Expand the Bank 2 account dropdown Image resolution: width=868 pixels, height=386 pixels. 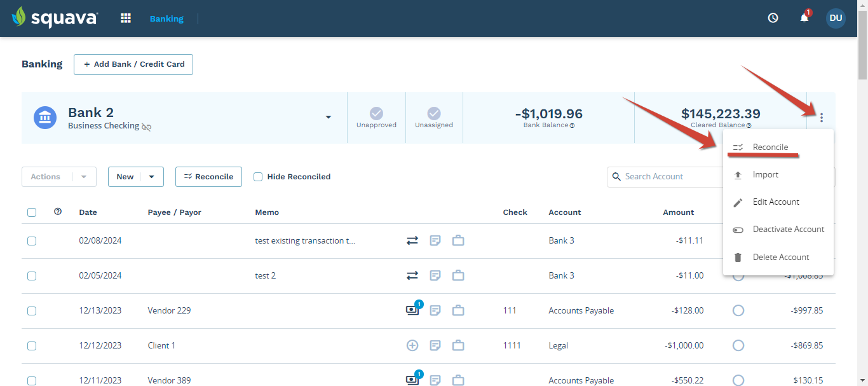tap(329, 117)
